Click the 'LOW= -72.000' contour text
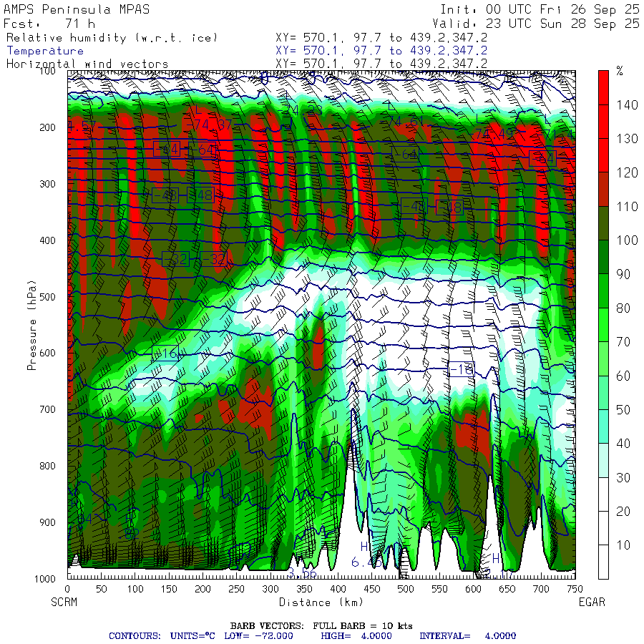644x644 pixels. tap(259, 636)
